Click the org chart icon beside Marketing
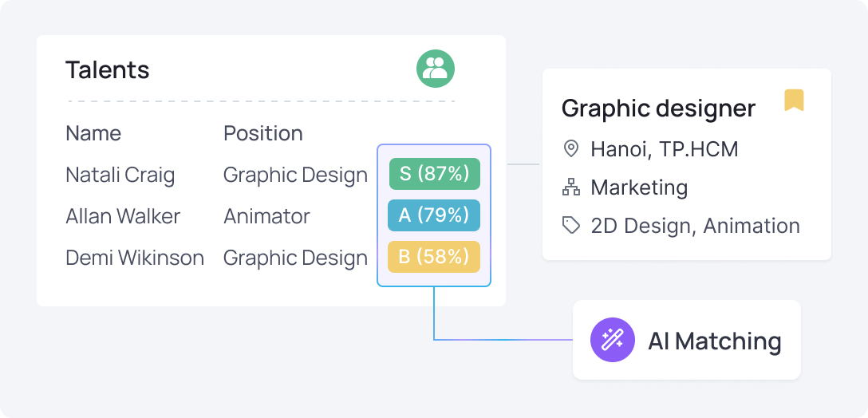Viewport: 868px width, 418px height. [x=570, y=187]
